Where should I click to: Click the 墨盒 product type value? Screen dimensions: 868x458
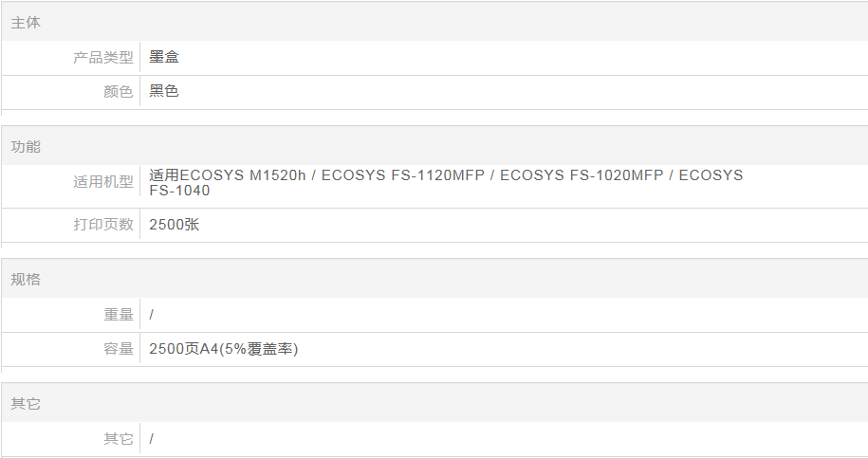164,57
